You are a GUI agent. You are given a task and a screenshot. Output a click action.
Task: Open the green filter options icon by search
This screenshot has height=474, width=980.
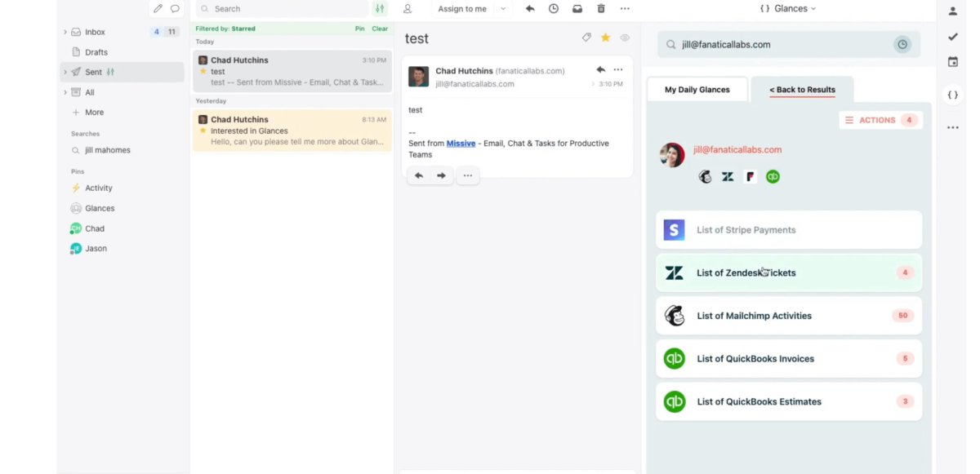[x=380, y=9]
